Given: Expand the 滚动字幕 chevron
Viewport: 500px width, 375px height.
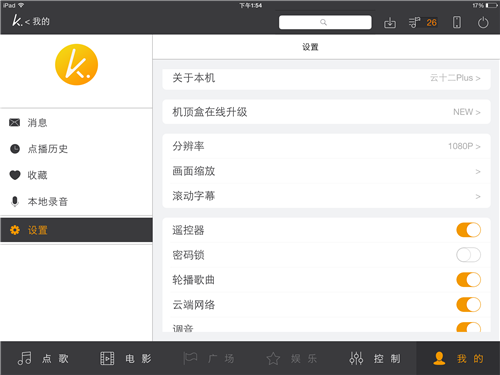Looking at the screenshot, I should (478, 196).
